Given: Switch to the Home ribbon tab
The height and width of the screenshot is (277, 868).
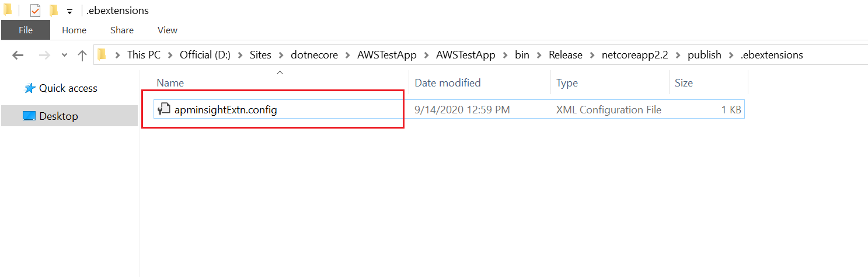Looking at the screenshot, I should pyautogui.click(x=74, y=30).
